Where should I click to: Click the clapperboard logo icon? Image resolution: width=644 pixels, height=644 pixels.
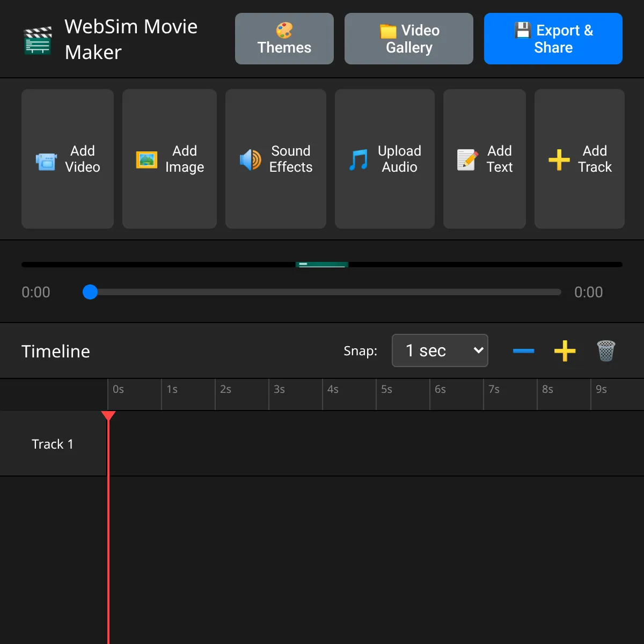[38, 40]
